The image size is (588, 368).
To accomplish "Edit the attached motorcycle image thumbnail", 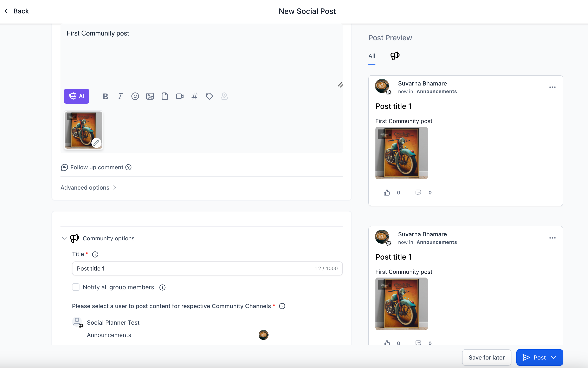I will [96, 143].
